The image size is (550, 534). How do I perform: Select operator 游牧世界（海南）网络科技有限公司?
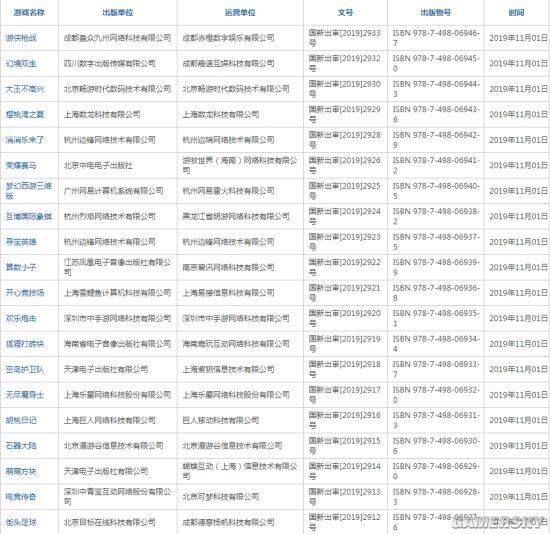[x=240, y=166]
